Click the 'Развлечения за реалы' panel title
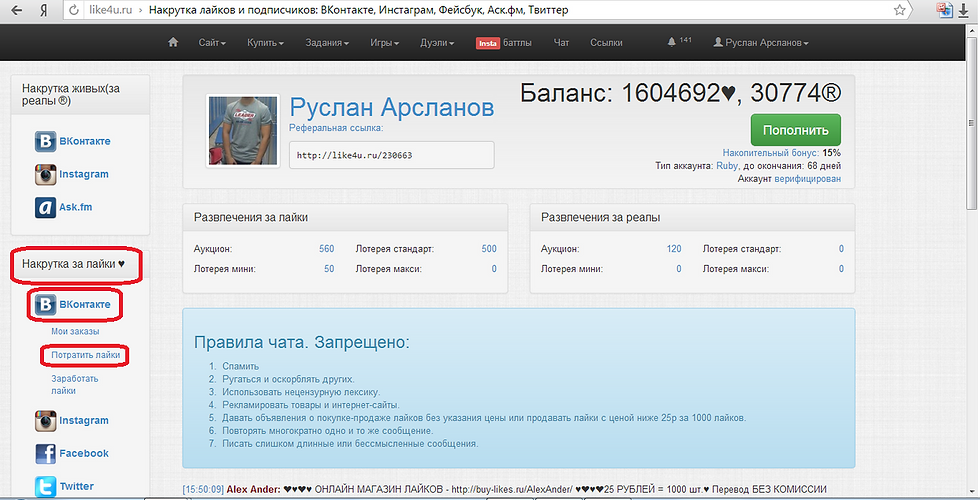Image resolution: width=980 pixels, height=500 pixels. (601, 218)
